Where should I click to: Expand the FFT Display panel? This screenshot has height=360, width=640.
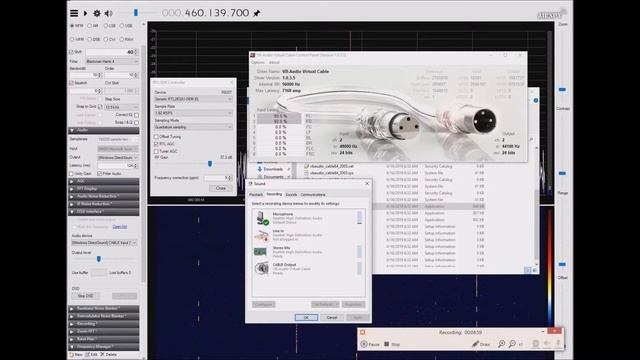[x=103, y=189]
